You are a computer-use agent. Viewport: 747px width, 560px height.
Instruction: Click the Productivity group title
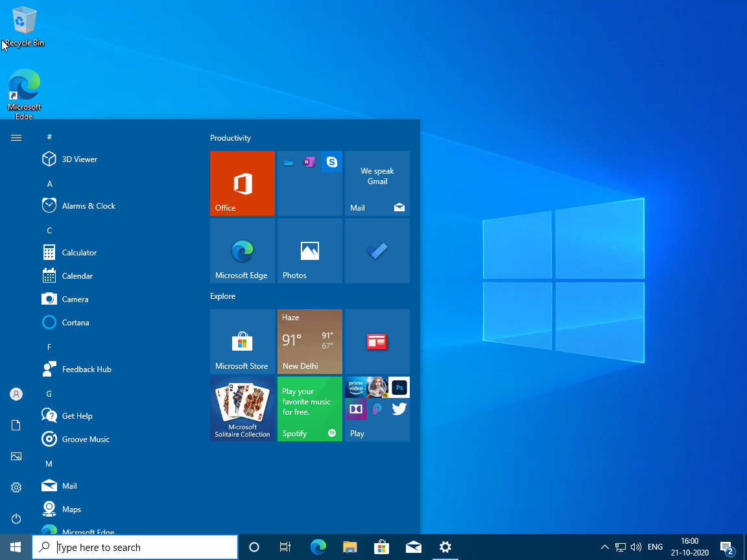click(x=230, y=138)
